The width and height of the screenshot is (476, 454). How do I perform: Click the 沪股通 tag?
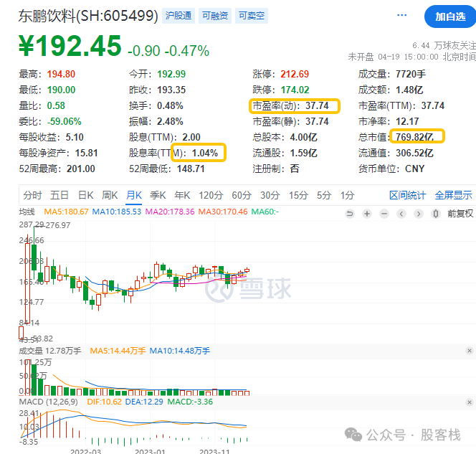tap(178, 16)
